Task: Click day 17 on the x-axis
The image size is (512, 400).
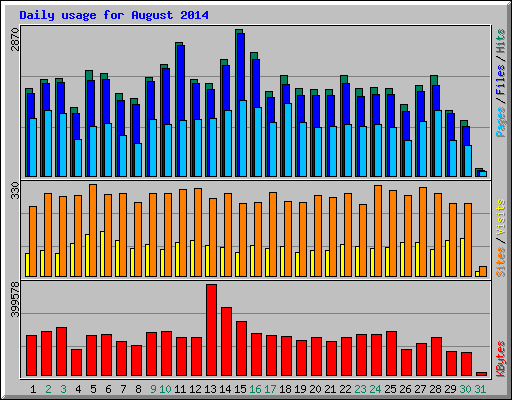Action: (270, 389)
